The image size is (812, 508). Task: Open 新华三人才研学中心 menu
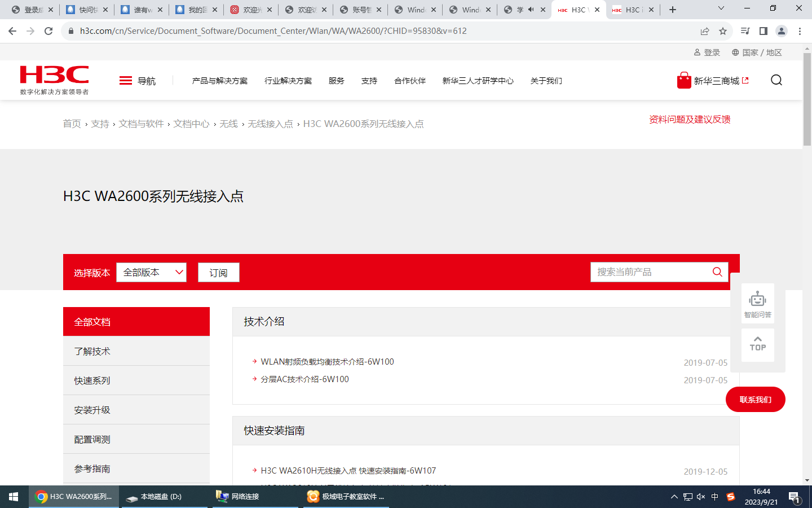[478, 81]
